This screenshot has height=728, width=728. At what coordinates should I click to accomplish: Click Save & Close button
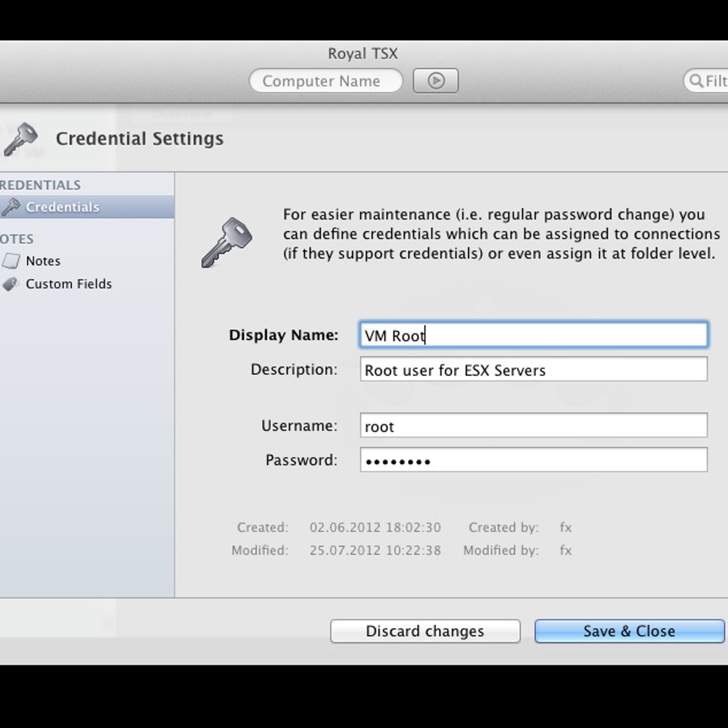click(629, 631)
